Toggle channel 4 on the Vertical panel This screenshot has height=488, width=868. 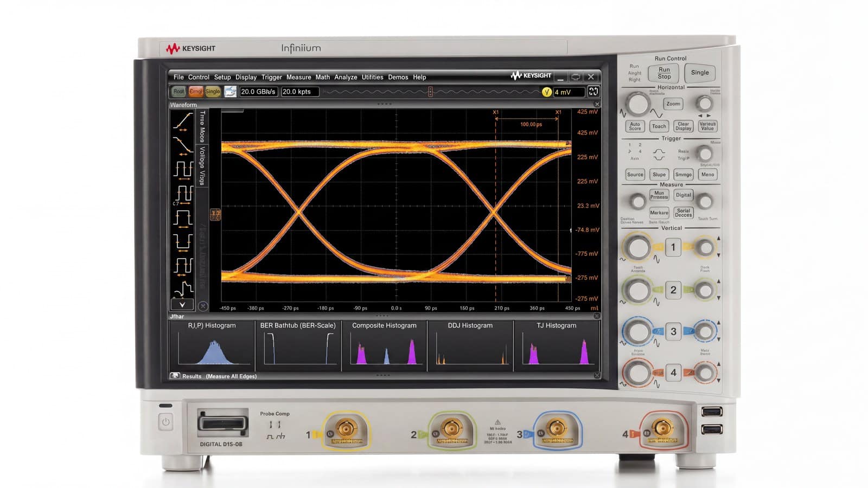click(x=673, y=373)
